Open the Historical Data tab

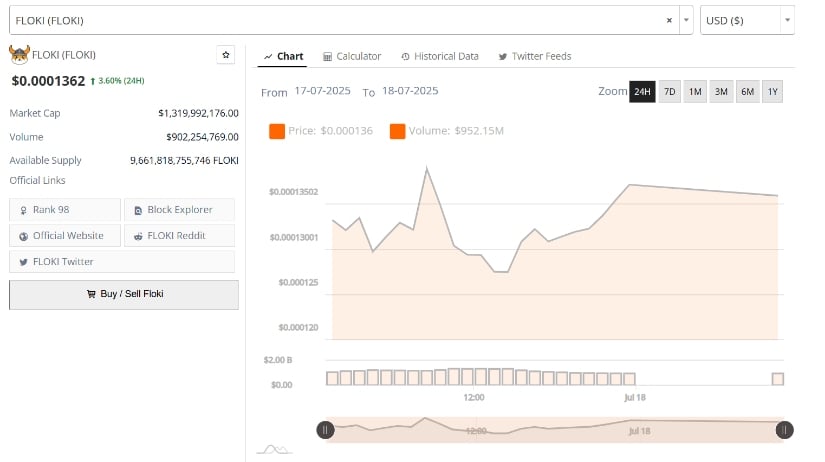click(x=440, y=56)
